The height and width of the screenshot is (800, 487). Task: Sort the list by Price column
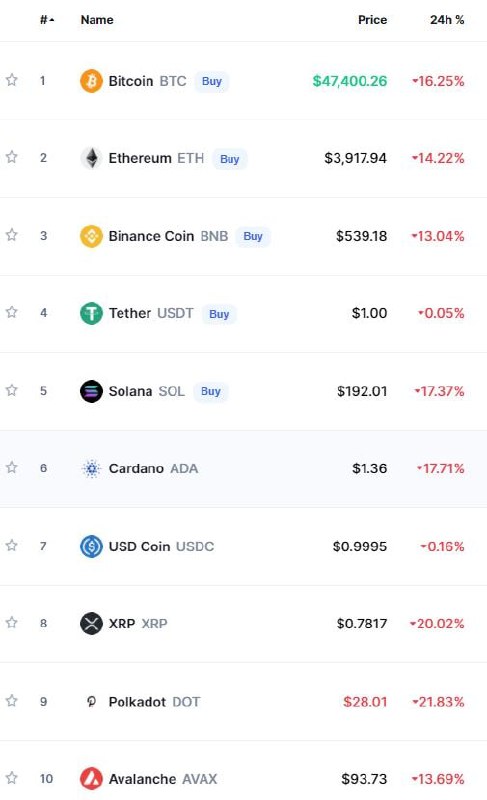[372, 20]
